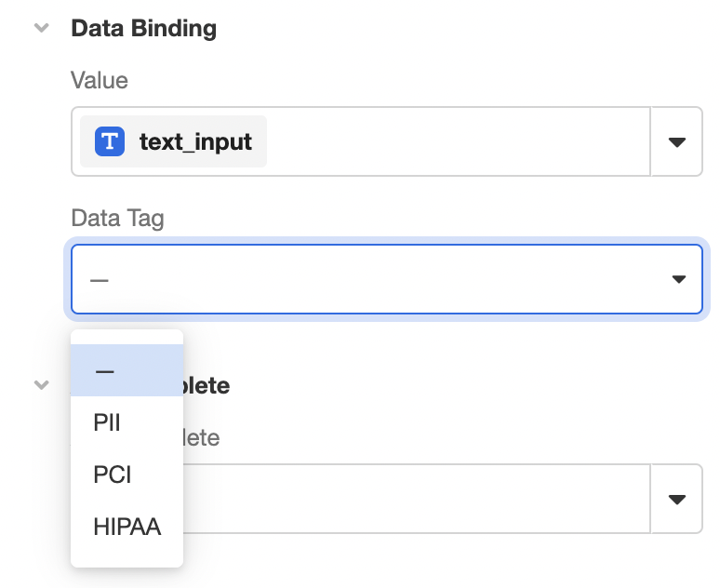Click the Data Tag dropdown arrow
The width and height of the screenshot is (720, 588).
[679, 279]
